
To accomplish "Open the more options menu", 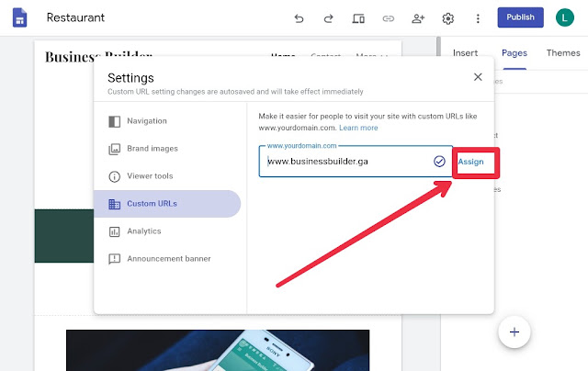I will [478, 18].
